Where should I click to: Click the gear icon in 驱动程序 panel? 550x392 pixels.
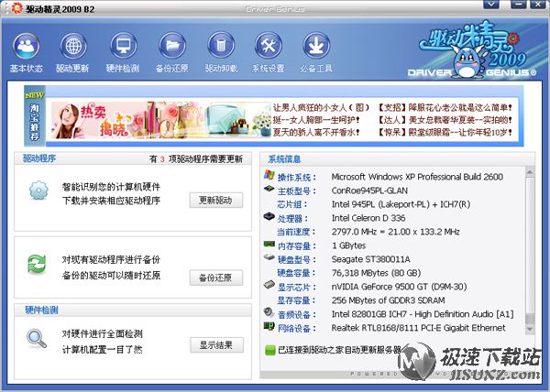38,191
